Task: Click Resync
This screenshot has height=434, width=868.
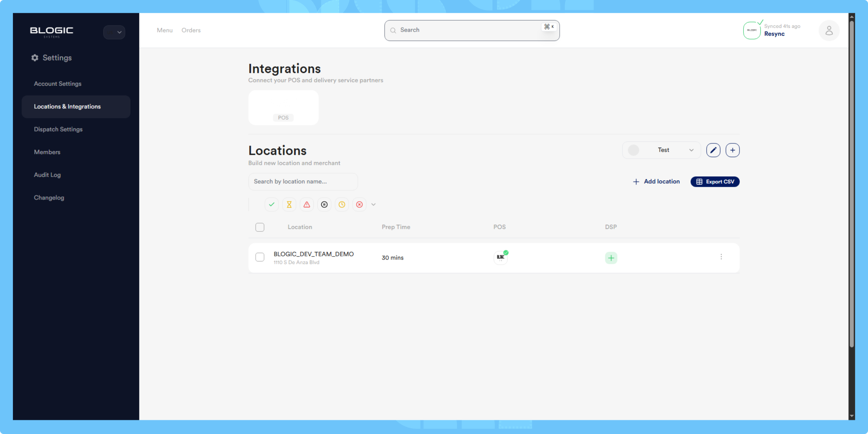Action: (x=774, y=34)
